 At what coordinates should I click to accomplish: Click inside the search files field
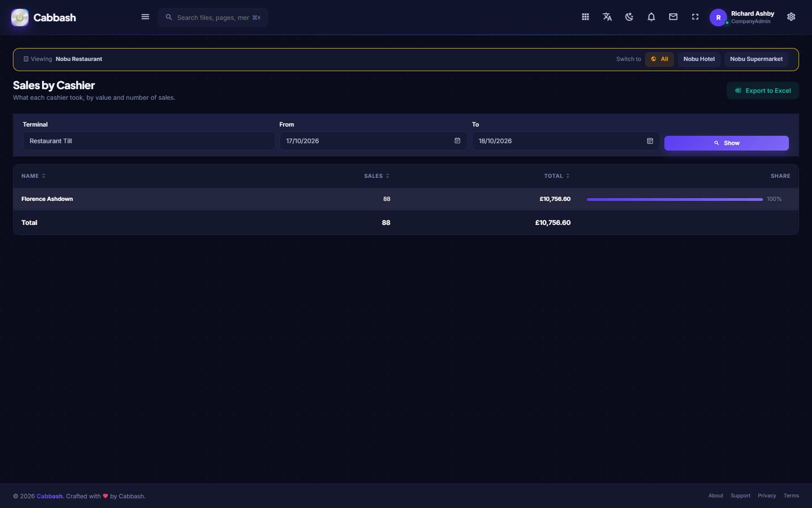213,18
